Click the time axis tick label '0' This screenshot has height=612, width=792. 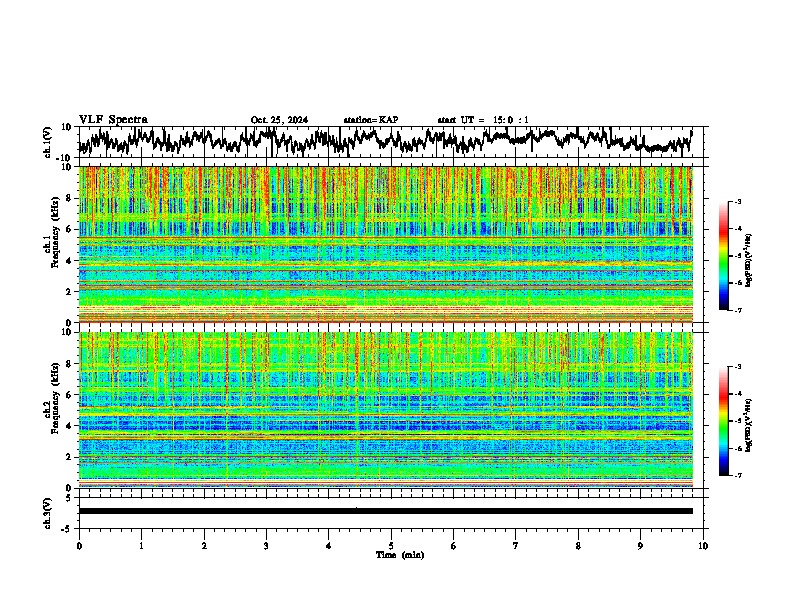79,546
